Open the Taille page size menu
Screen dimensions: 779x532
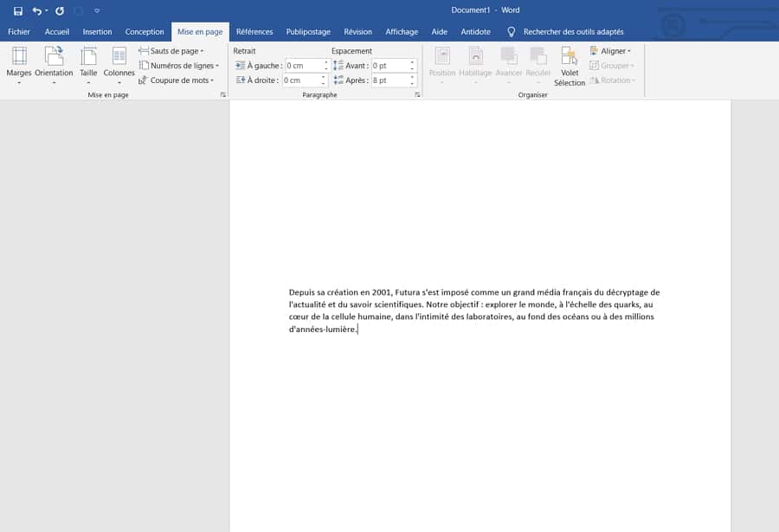click(x=88, y=65)
